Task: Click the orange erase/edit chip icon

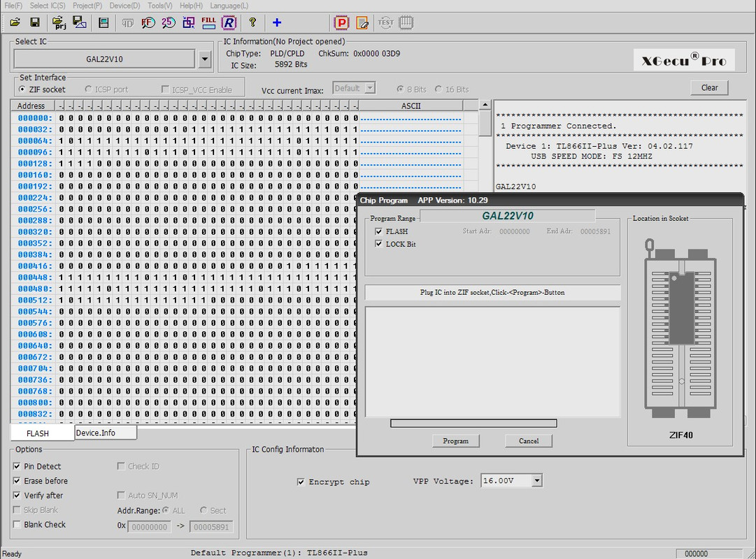Action: click(x=362, y=22)
